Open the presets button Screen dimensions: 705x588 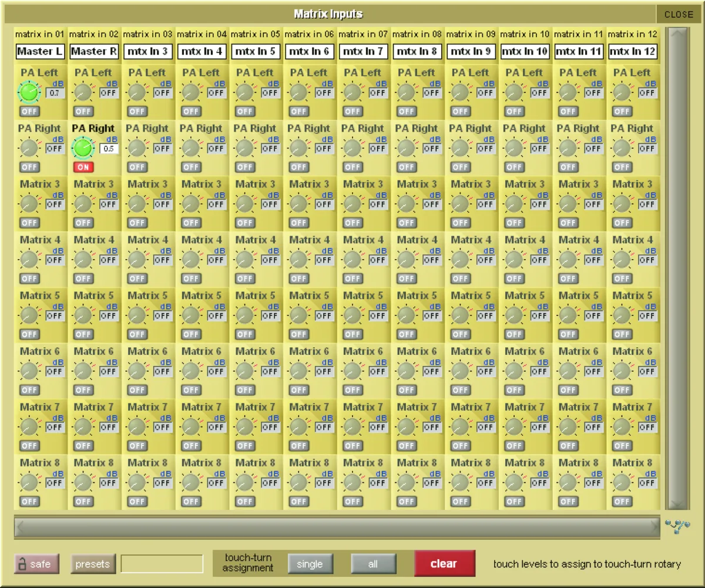tap(93, 564)
